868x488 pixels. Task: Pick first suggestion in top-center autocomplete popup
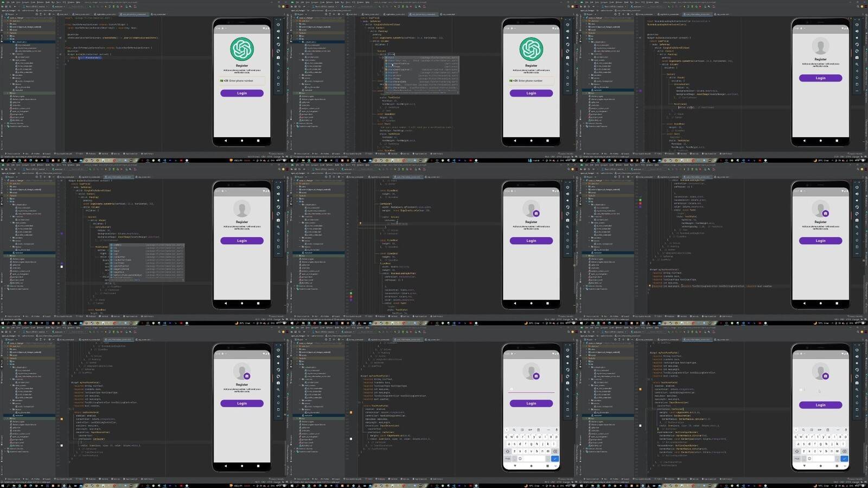click(x=421, y=58)
